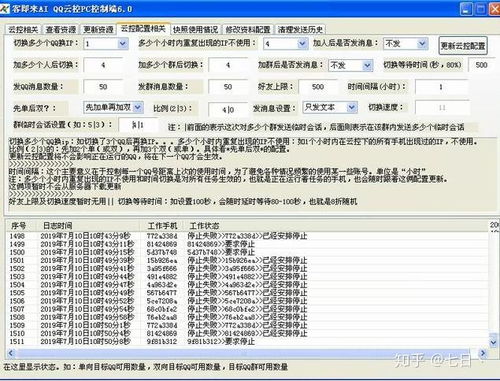
Task: Select log row number 1505
Action: tap(247, 293)
